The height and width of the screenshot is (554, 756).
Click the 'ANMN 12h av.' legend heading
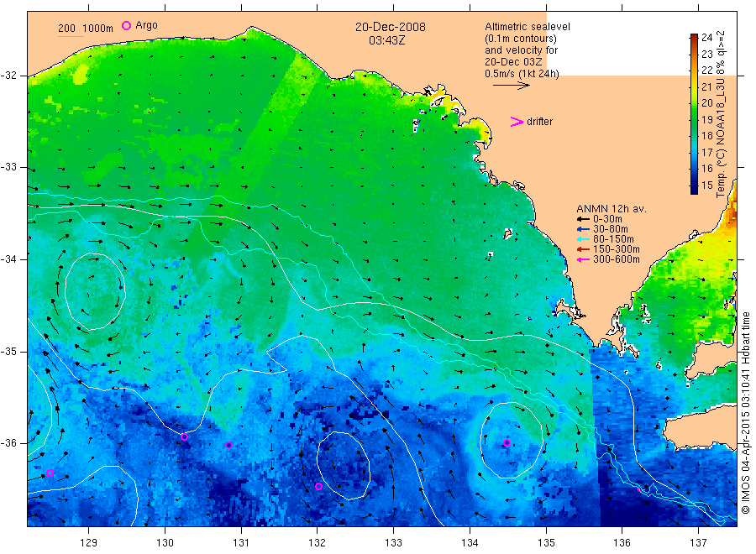tap(612, 209)
